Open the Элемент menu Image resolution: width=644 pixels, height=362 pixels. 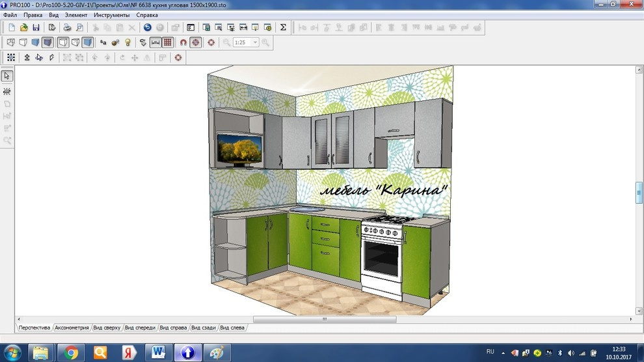click(75, 14)
